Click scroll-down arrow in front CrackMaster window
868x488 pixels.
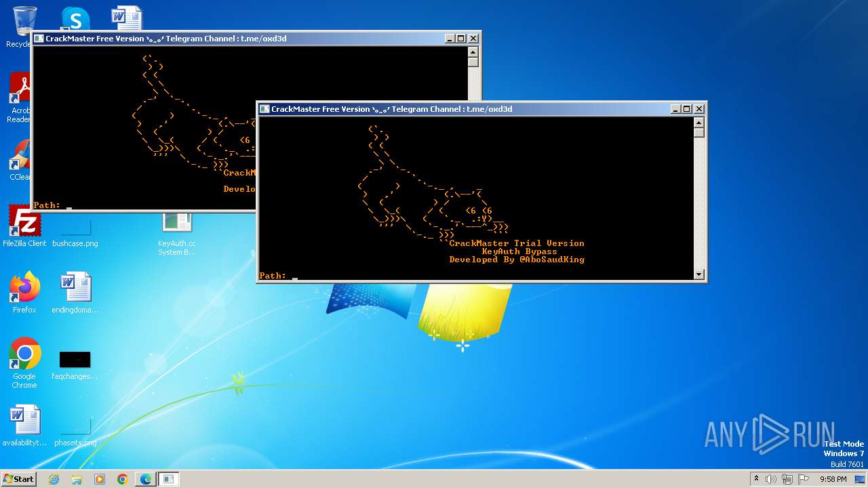click(699, 274)
